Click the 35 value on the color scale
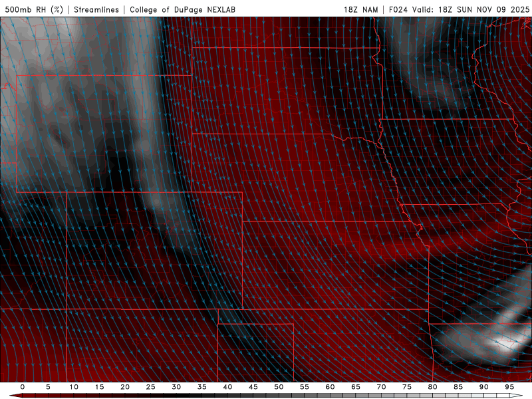532x399 pixels. click(x=202, y=387)
